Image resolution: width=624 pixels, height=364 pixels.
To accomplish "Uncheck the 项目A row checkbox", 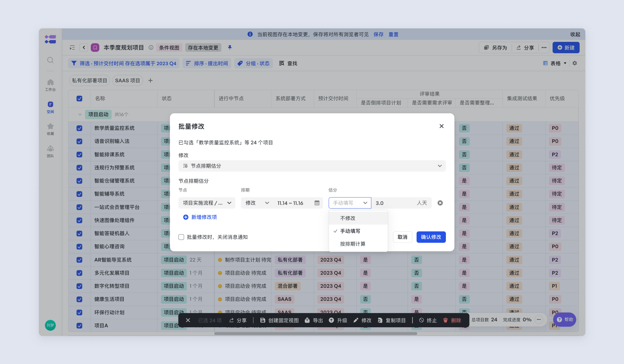I will 79,325.
